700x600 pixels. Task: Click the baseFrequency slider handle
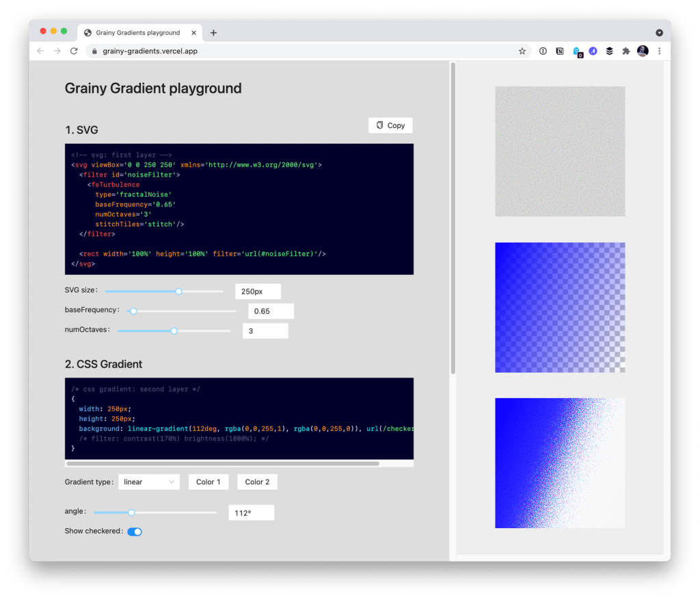pos(133,311)
